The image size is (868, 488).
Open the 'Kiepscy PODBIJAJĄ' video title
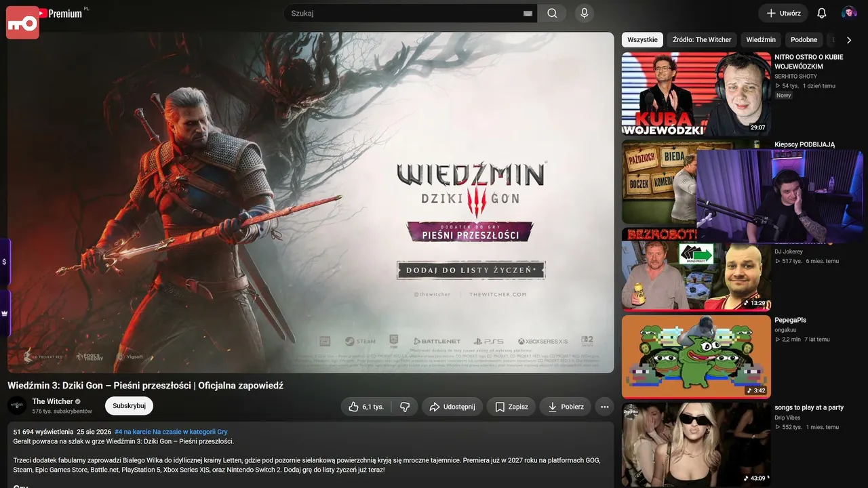tap(805, 144)
